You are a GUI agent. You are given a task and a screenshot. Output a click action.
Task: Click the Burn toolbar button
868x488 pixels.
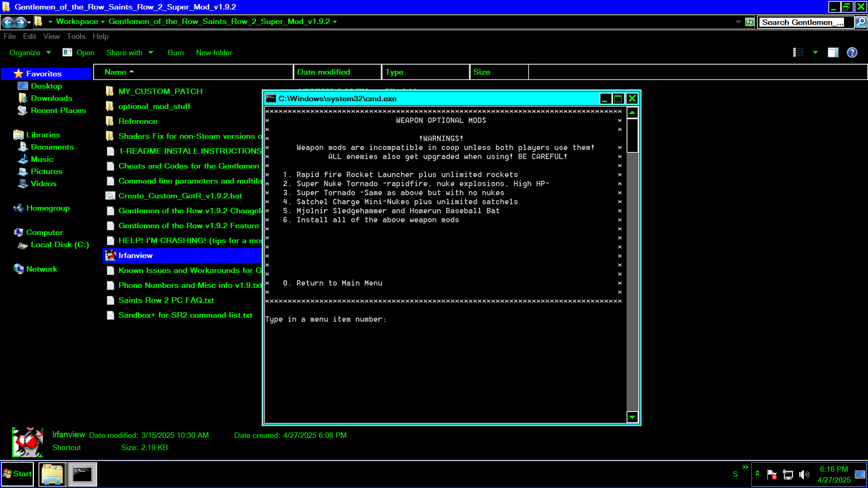[x=176, y=53]
